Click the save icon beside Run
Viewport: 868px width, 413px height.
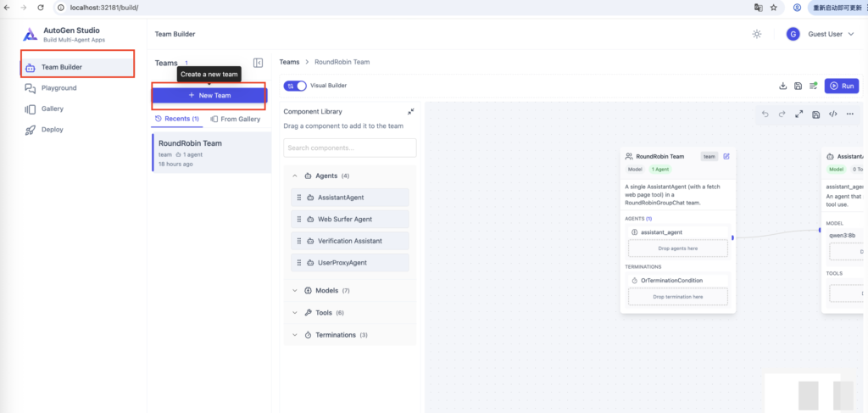[798, 86]
